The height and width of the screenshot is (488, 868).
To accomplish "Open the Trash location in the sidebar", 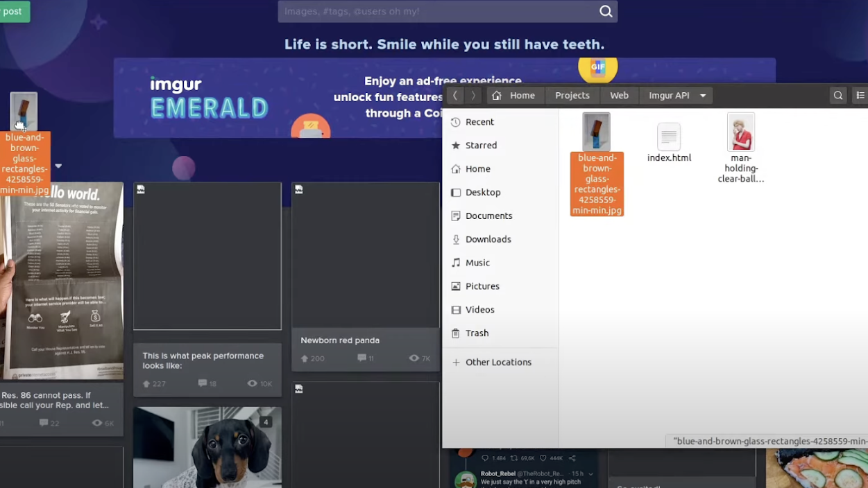I will click(477, 333).
